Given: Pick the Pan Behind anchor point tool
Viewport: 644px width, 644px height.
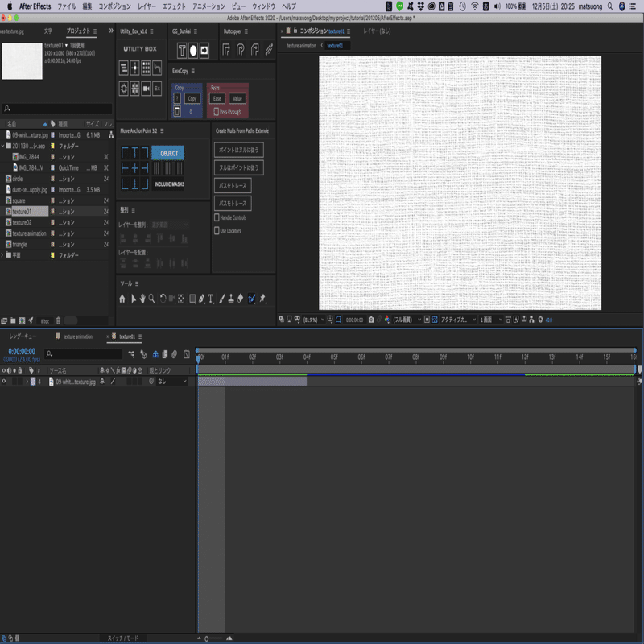Looking at the screenshot, I should coord(181,299).
